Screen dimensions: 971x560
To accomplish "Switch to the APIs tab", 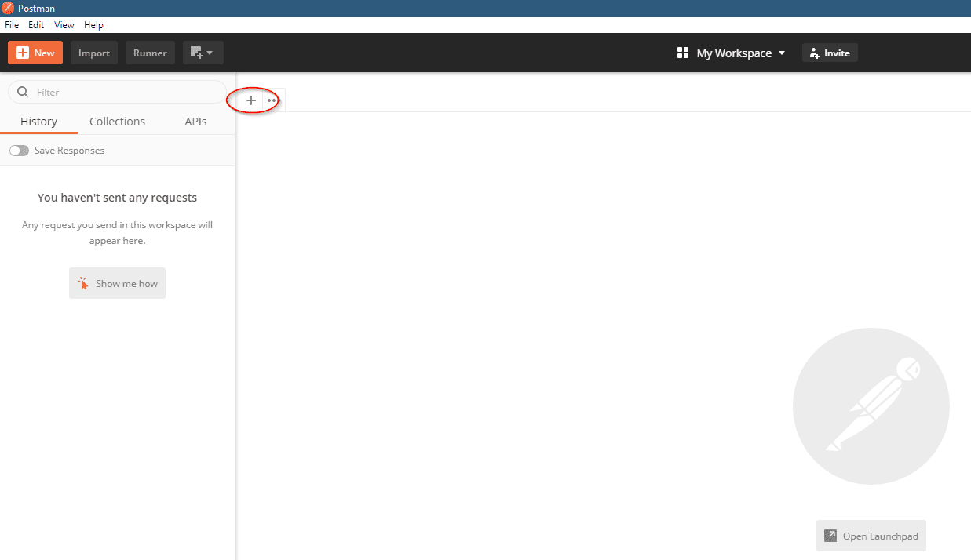I will pos(195,122).
